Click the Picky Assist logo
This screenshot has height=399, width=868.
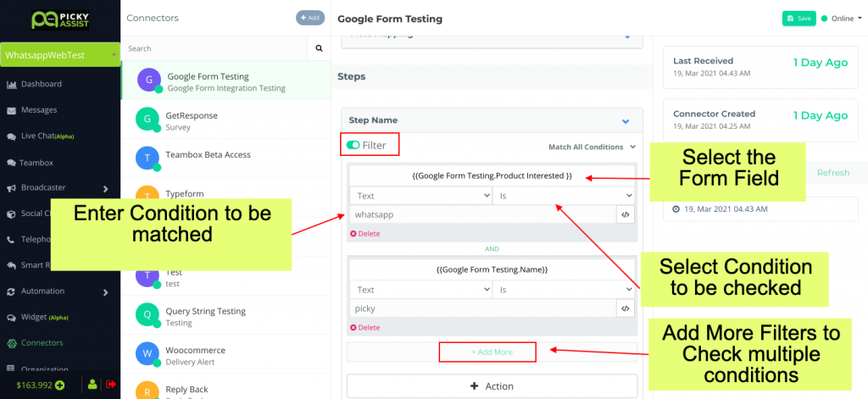pyautogui.click(x=60, y=20)
